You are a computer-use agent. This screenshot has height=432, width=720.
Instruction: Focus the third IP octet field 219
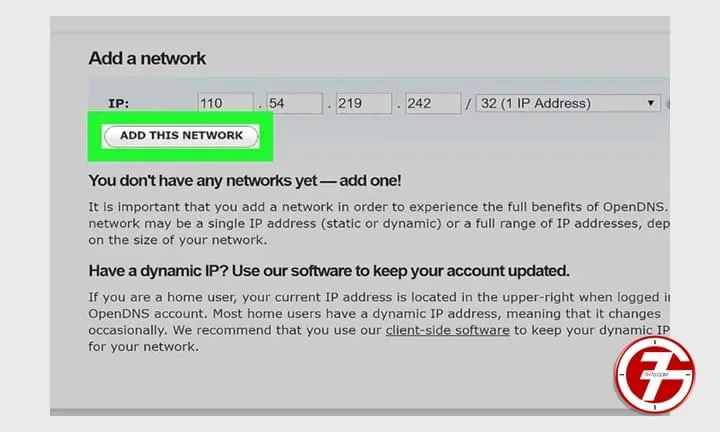(364, 103)
